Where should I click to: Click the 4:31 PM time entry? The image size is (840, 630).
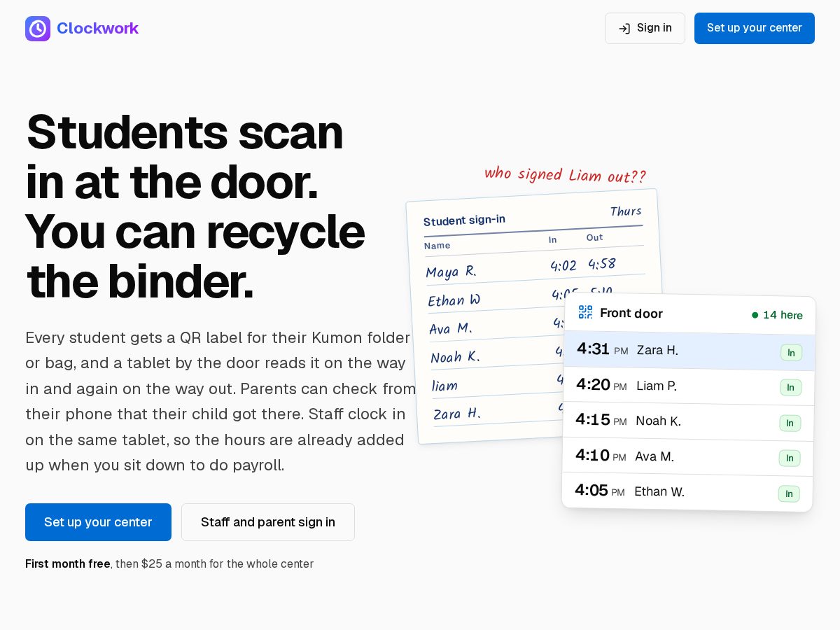click(602, 349)
